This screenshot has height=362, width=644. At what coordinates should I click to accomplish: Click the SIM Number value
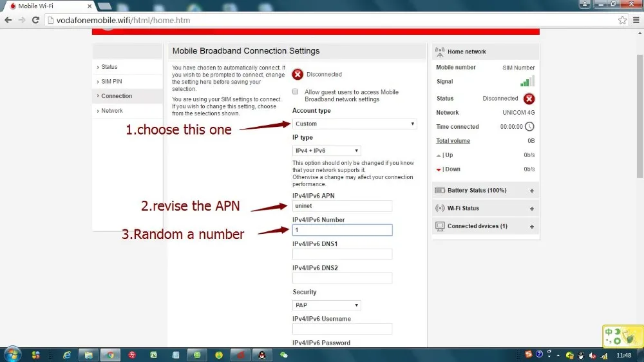(518, 68)
